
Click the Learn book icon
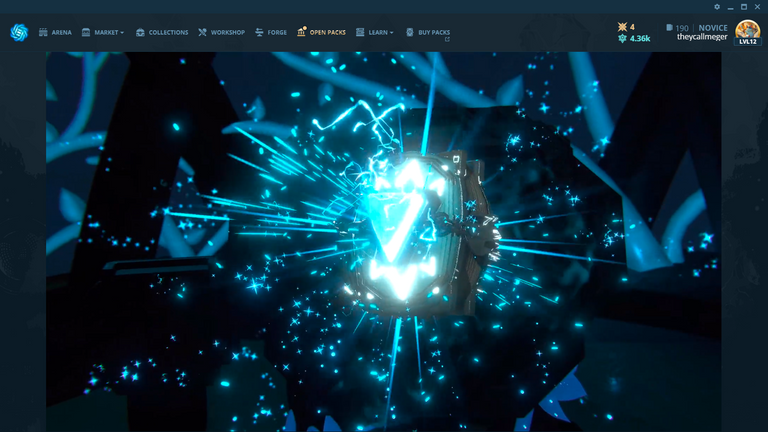[x=360, y=32]
